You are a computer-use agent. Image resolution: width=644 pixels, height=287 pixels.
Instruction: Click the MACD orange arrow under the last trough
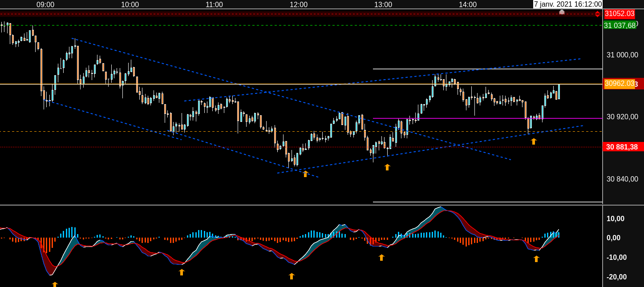tap(536, 259)
